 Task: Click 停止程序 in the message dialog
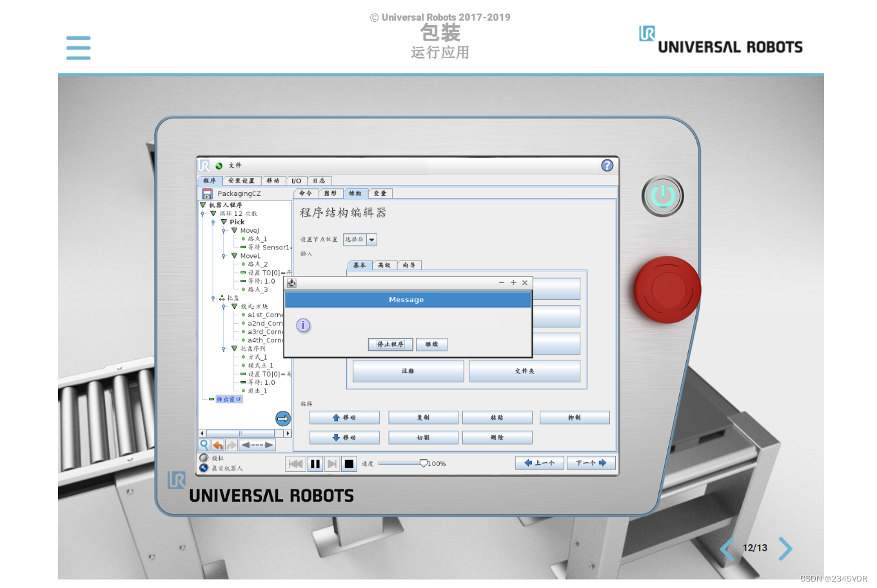click(390, 344)
